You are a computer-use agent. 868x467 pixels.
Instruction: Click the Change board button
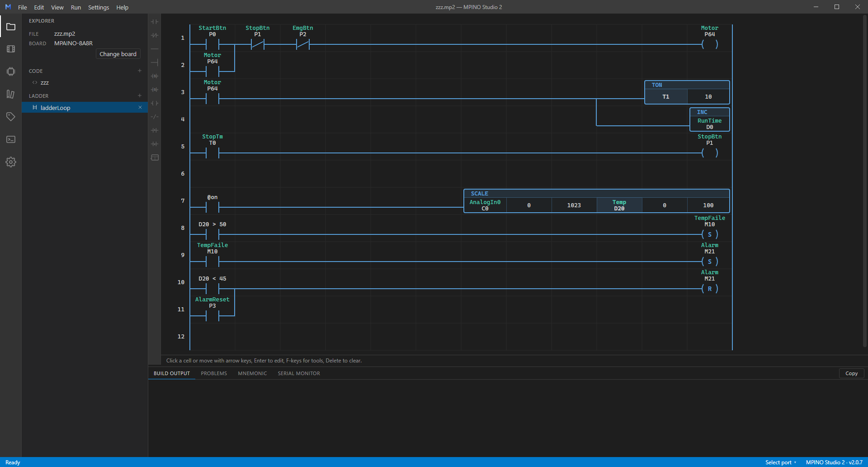click(118, 54)
